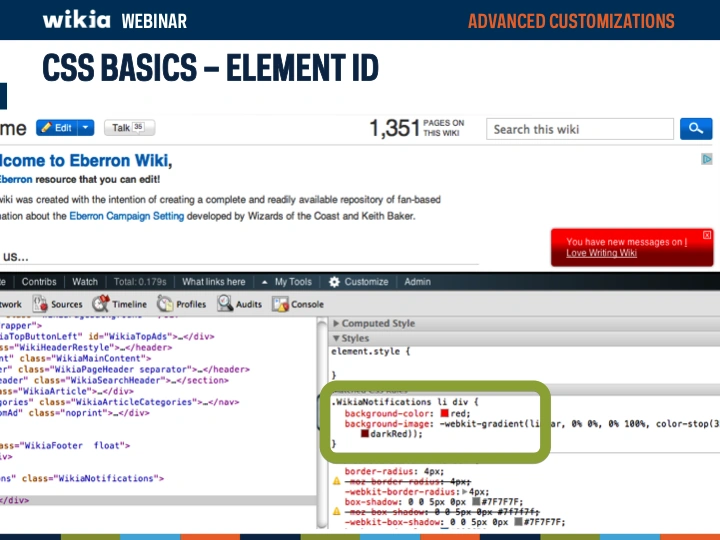Click the blue Edit button
Image resolution: width=720 pixels, height=540 pixels.
(x=56, y=128)
